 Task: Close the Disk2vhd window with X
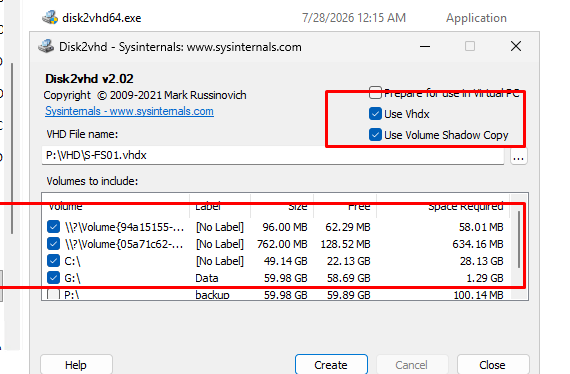click(x=516, y=46)
